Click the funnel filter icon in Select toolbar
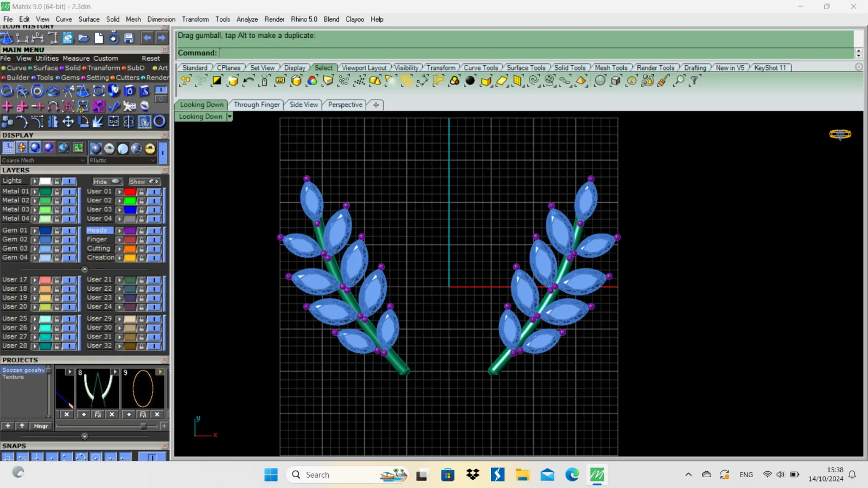The width and height of the screenshot is (868, 488). [694, 81]
